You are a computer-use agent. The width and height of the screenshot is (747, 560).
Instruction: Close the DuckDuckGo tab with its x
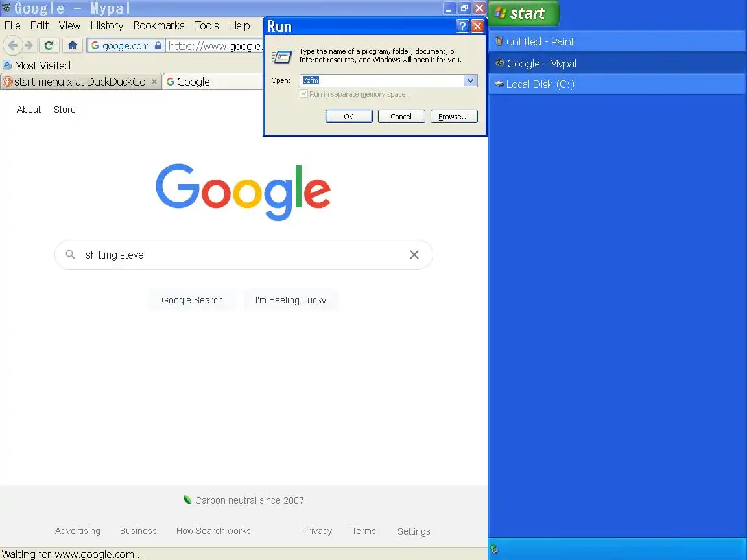tap(154, 82)
